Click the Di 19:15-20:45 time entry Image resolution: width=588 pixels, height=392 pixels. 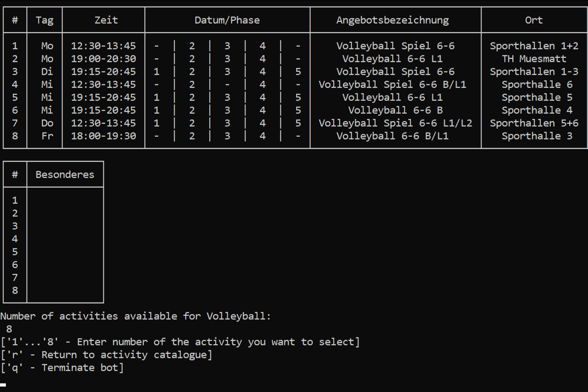coord(103,71)
